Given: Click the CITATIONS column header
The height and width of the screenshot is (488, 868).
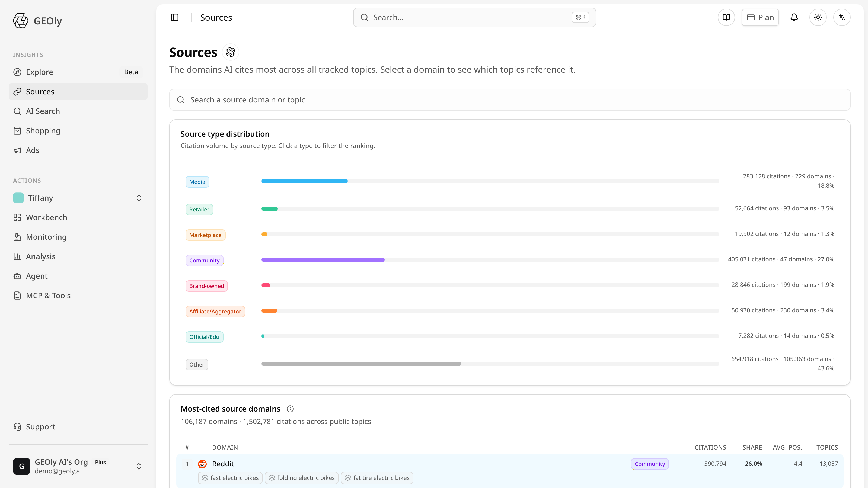Looking at the screenshot, I should [710, 447].
